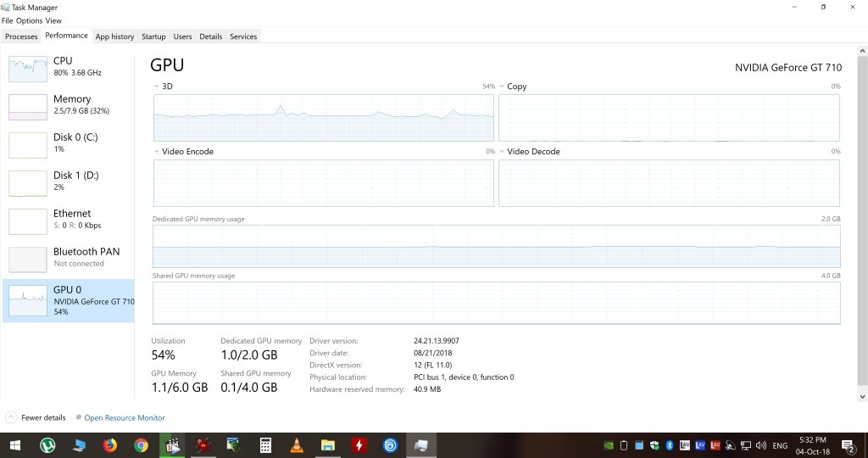868x458 pixels.
Task: Open the View menu
Action: [x=53, y=20]
